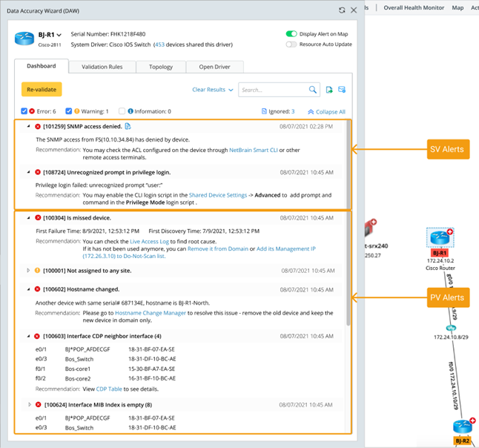This screenshot has width=479, height=448.
Task: Click the refresh icon in wizard header
Action: pyautogui.click(x=341, y=10)
